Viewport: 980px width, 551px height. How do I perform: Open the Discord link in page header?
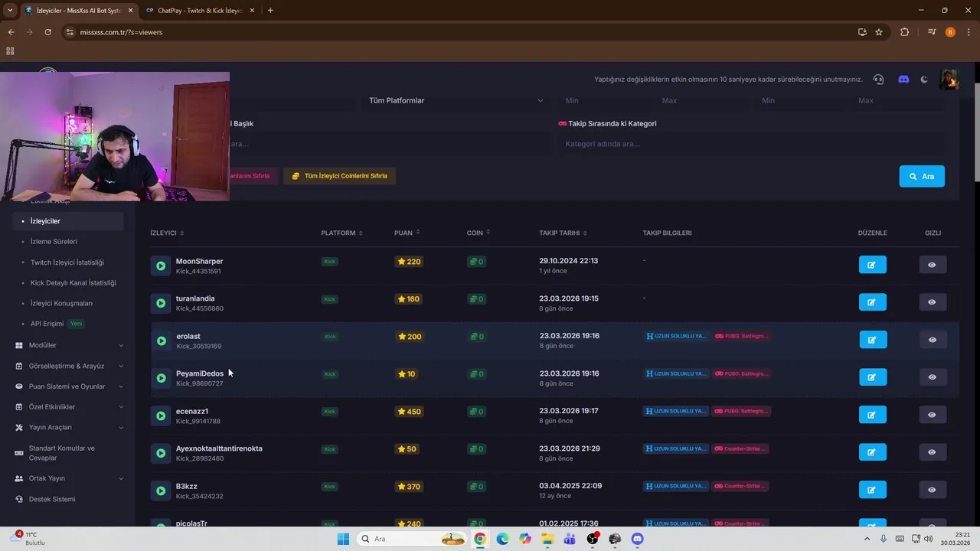903,80
